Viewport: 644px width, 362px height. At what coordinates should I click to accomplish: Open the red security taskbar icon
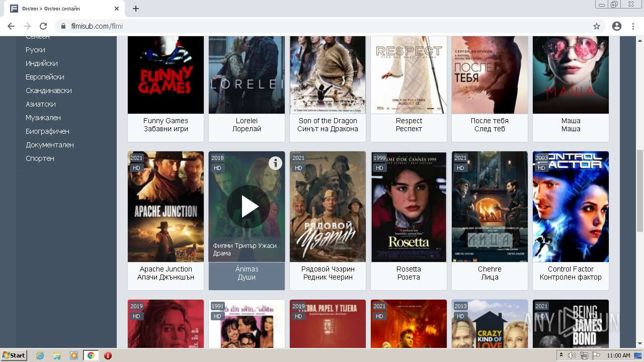(108, 355)
